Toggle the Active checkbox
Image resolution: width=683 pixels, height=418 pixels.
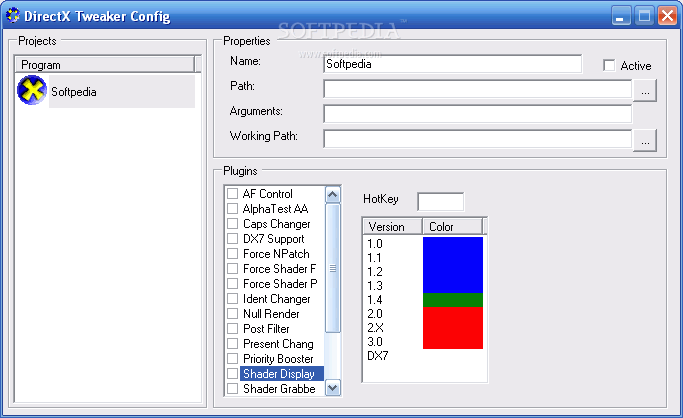[609, 65]
